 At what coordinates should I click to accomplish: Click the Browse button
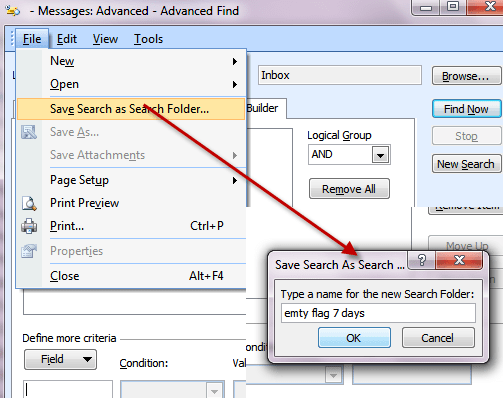pyautogui.click(x=466, y=76)
